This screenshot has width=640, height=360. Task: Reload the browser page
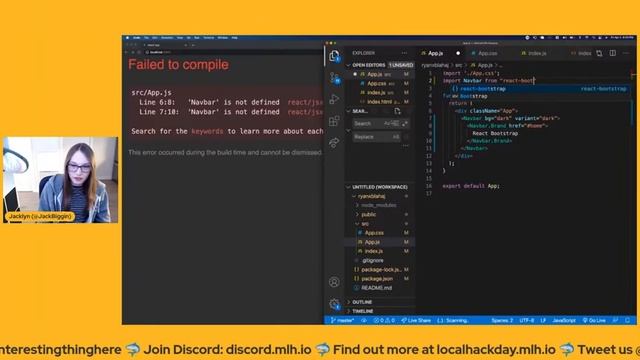pos(139,52)
